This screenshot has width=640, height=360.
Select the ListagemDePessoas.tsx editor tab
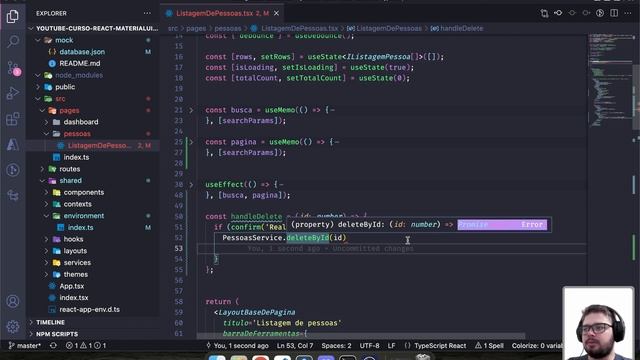[222, 13]
